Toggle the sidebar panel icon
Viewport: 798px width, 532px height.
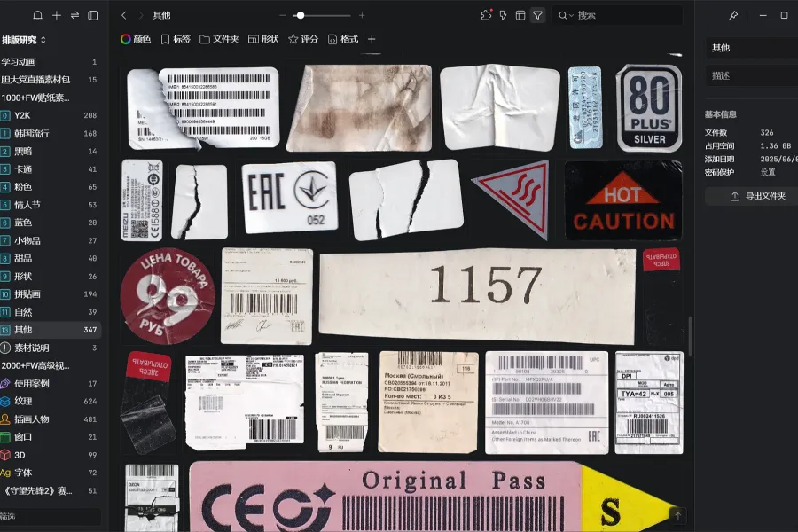click(x=93, y=15)
